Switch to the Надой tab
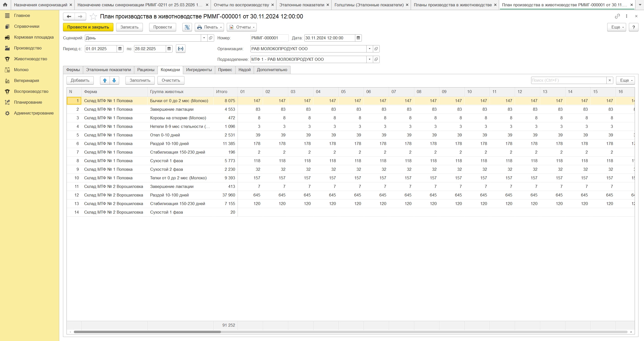The height and width of the screenshot is (341, 644). click(x=244, y=70)
